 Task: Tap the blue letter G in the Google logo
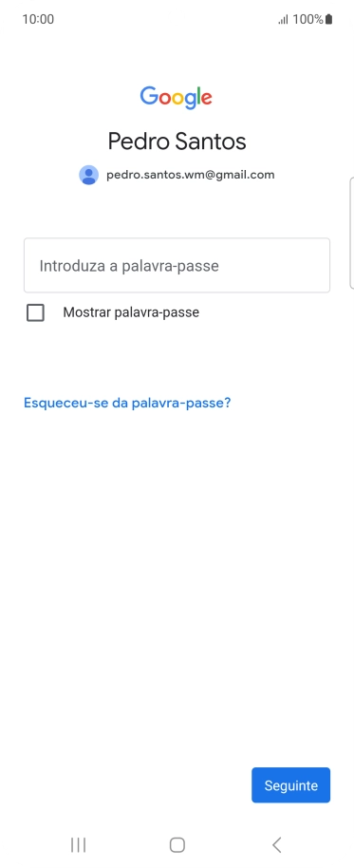pyautogui.click(x=149, y=96)
